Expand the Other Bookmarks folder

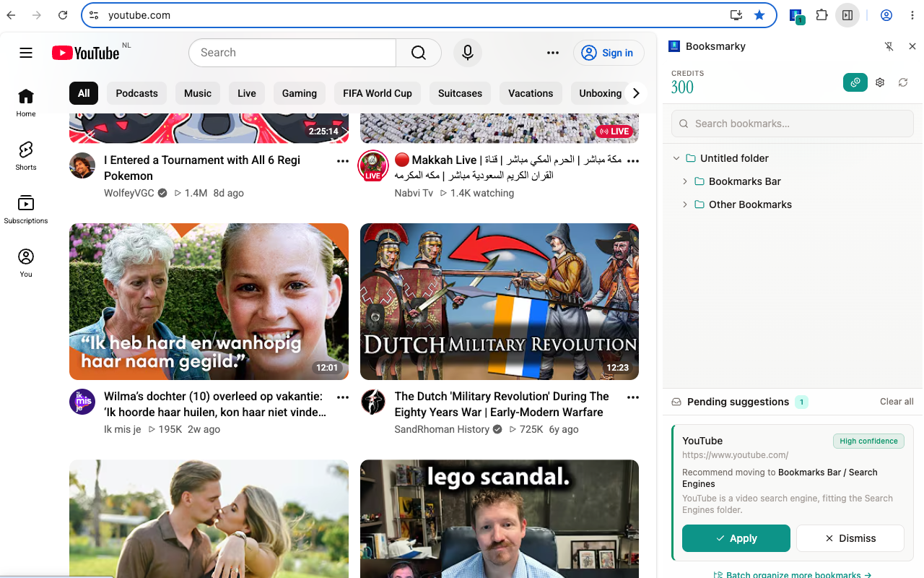[685, 204]
